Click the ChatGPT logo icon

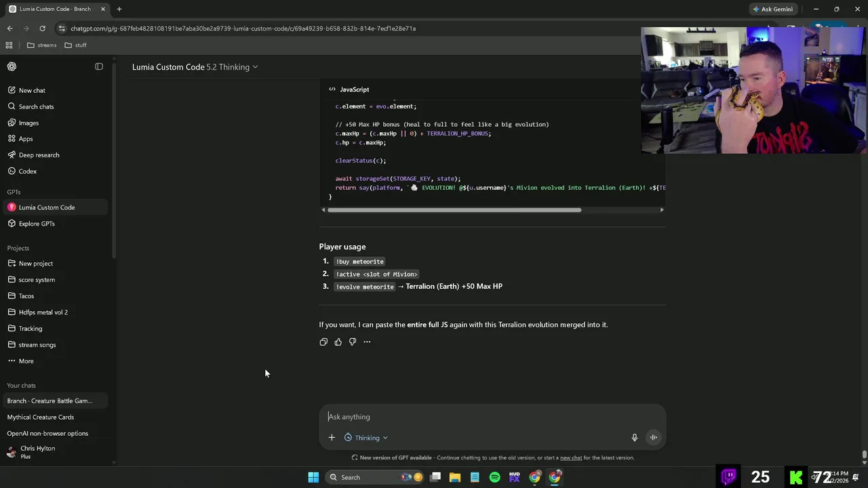(12, 66)
